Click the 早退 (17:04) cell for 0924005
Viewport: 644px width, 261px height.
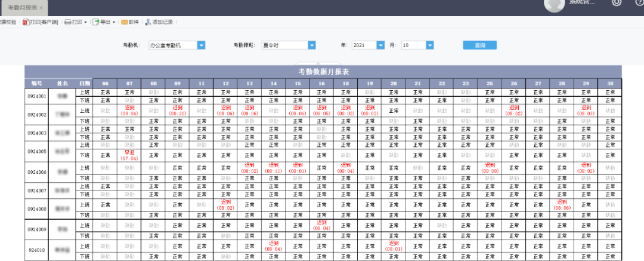click(129, 155)
